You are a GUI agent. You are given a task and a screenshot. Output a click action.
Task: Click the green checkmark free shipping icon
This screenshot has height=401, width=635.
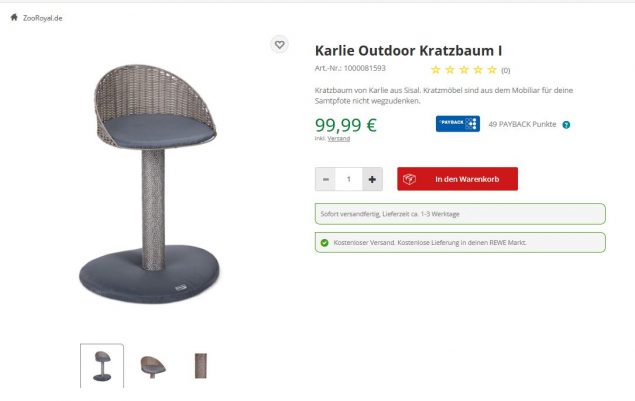324,243
